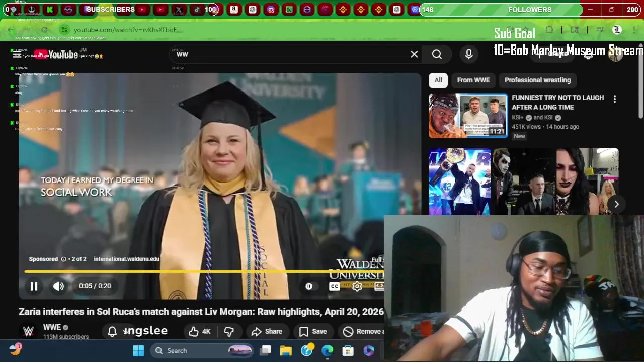
Task: Open the Short with the dark-haired woman
Action: click(587, 182)
